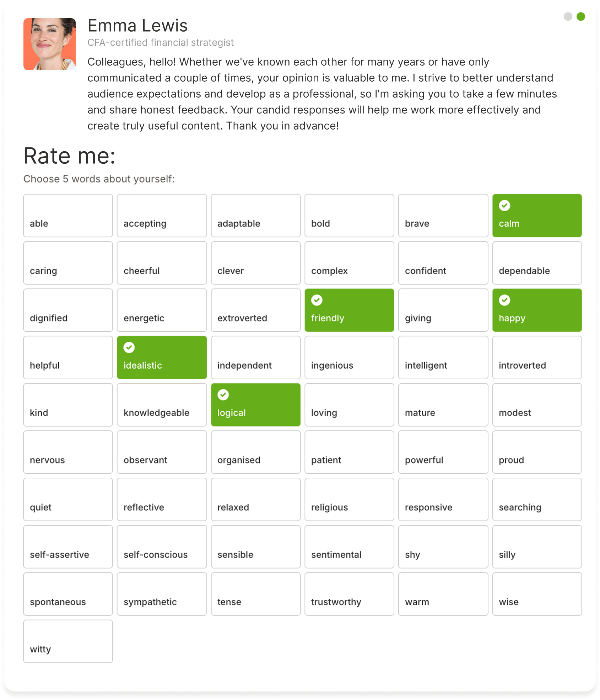The width and height of the screenshot is (600, 700).
Task: Click the checkmark icon on the idealistic tile
Action: click(x=129, y=347)
